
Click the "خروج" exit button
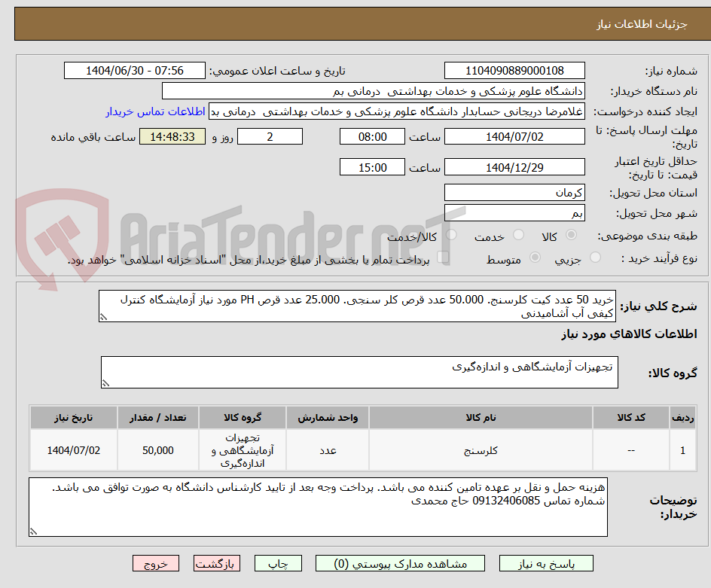[156, 563]
